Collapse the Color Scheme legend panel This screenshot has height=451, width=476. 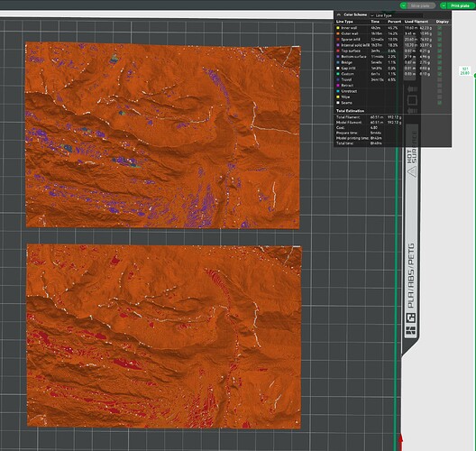[x=339, y=14]
